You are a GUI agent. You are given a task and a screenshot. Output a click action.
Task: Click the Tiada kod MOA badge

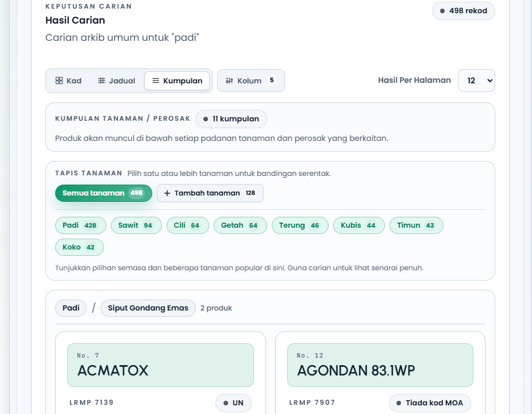(430, 403)
